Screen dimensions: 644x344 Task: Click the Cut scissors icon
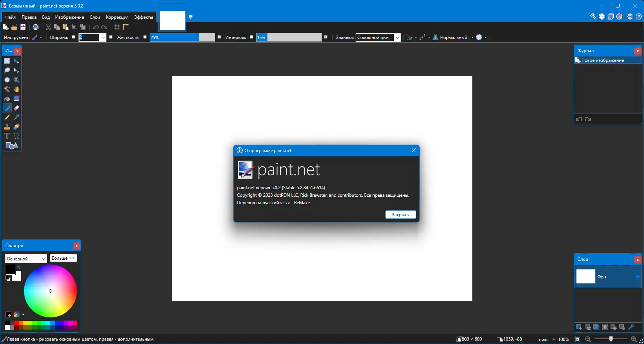point(48,27)
